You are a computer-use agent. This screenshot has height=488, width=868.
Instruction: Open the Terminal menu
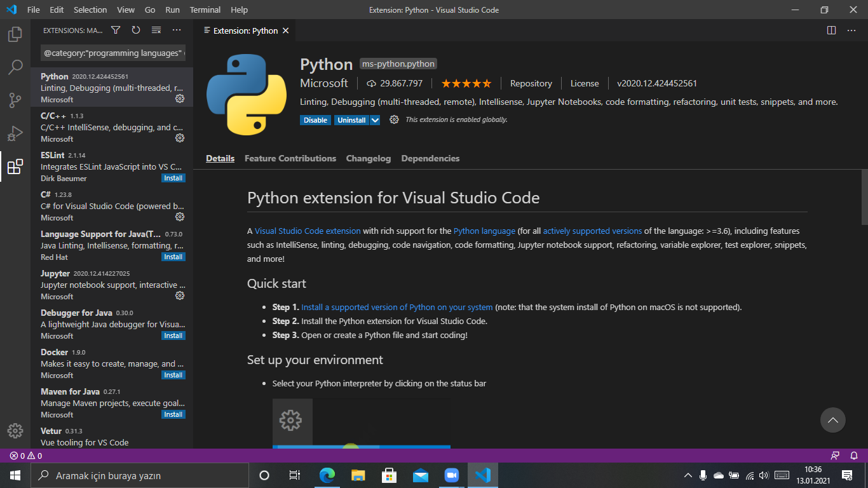205,10
